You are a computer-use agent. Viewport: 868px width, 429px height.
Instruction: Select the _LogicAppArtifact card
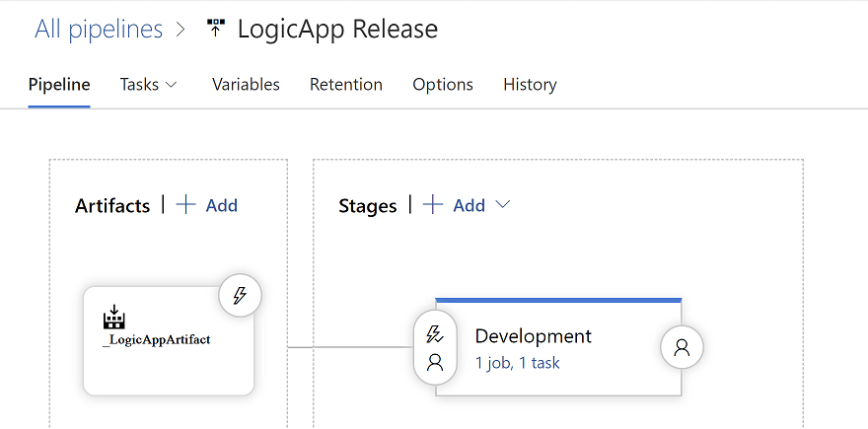[x=169, y=340]
